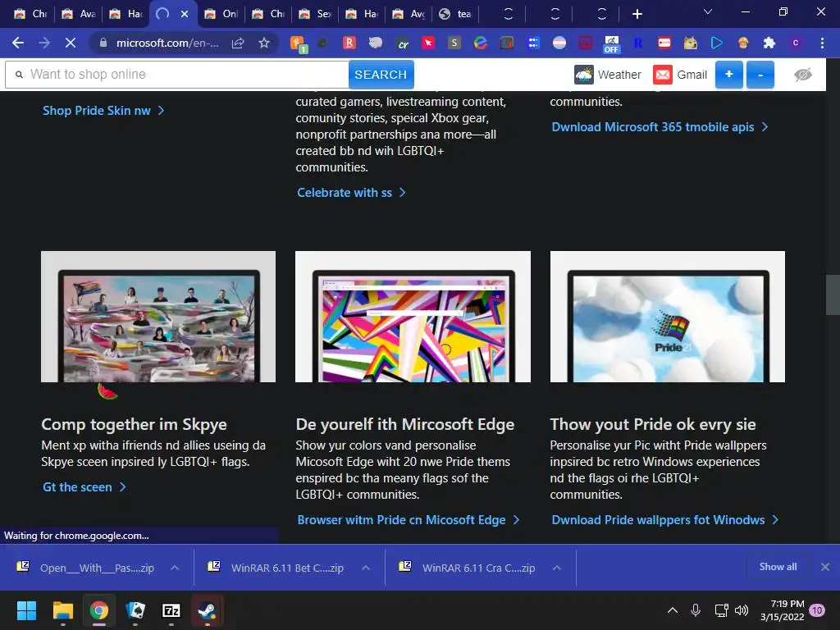Open the red cursor arrow extension
Screen dimensions: 840x630
(x=428, y=43)
